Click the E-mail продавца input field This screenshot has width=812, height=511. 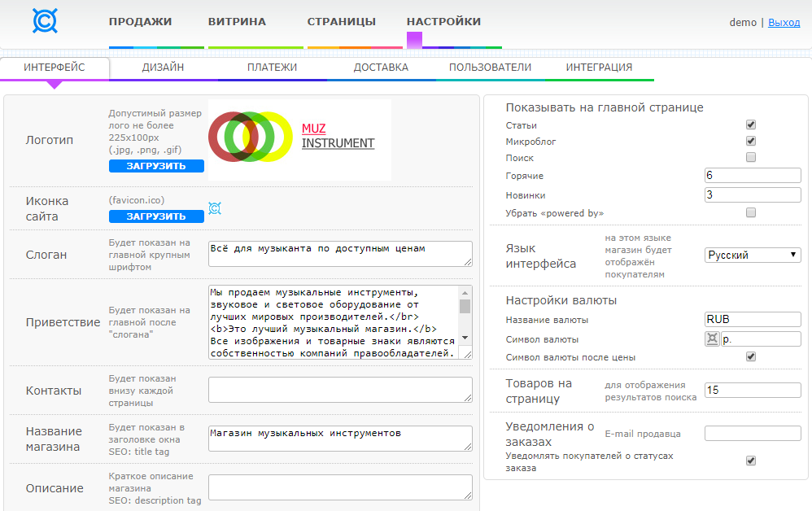tap(753, 434)
